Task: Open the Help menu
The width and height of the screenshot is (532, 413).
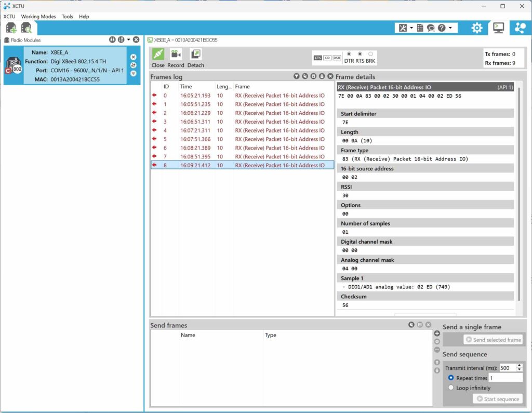Action: (84, 16)
